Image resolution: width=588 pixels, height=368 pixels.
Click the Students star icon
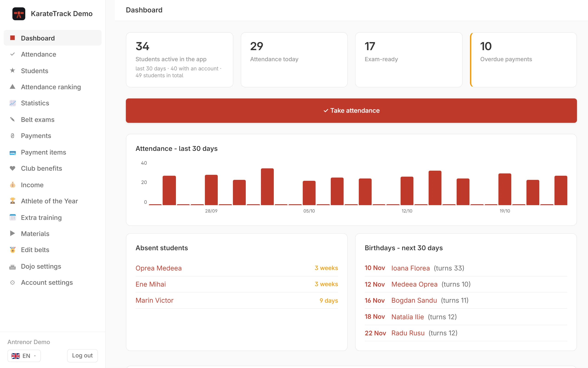(12, 71)
